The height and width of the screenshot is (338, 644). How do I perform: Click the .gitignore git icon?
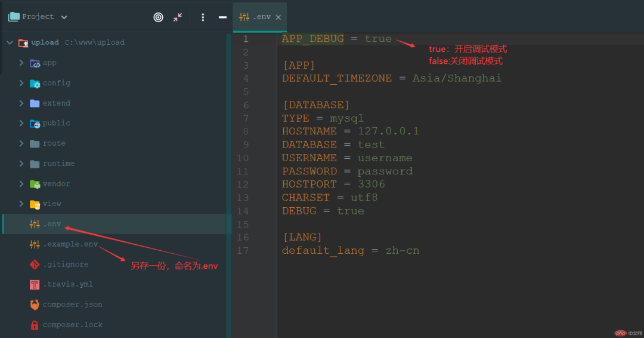[35, 265]
